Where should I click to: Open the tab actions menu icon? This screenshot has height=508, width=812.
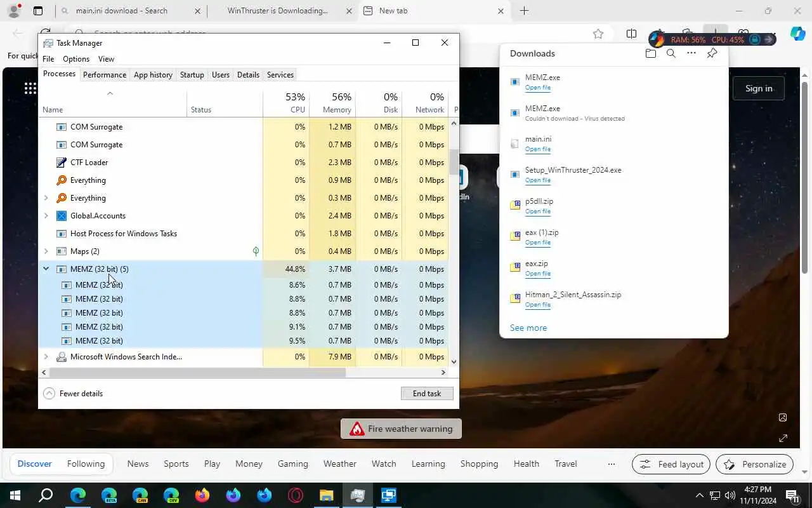tap(38, 11)
